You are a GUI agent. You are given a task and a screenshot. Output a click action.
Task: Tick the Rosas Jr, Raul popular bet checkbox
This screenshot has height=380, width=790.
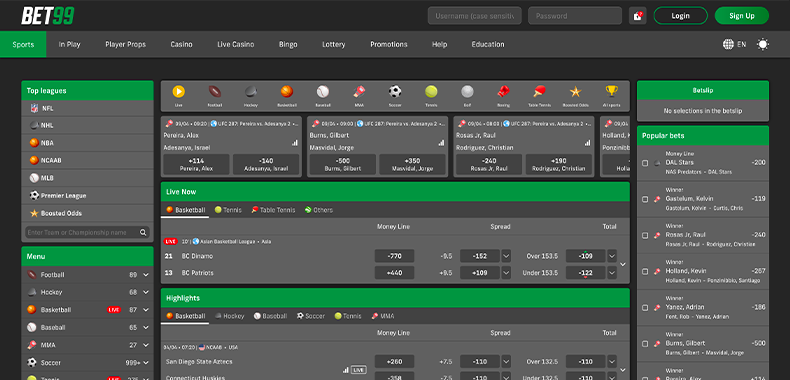pyautogui.click(x=645, y=235)
